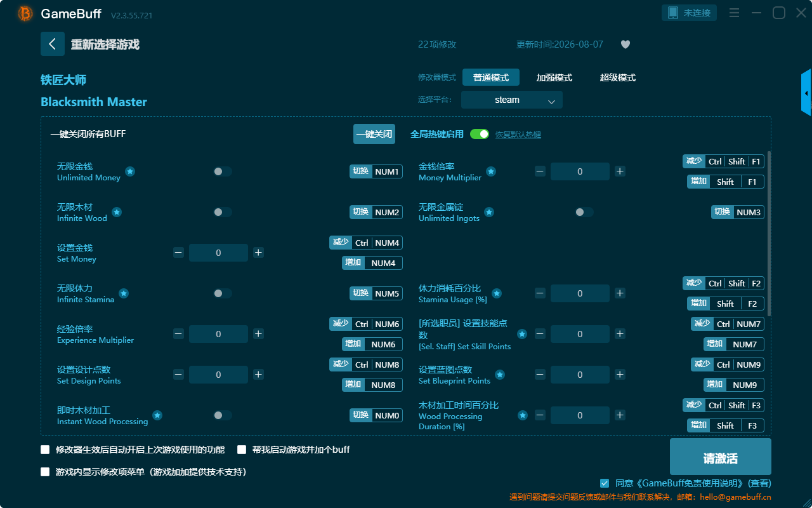
Task: Toggle Unlimited Ingots switch
Action: coord(584,212)
